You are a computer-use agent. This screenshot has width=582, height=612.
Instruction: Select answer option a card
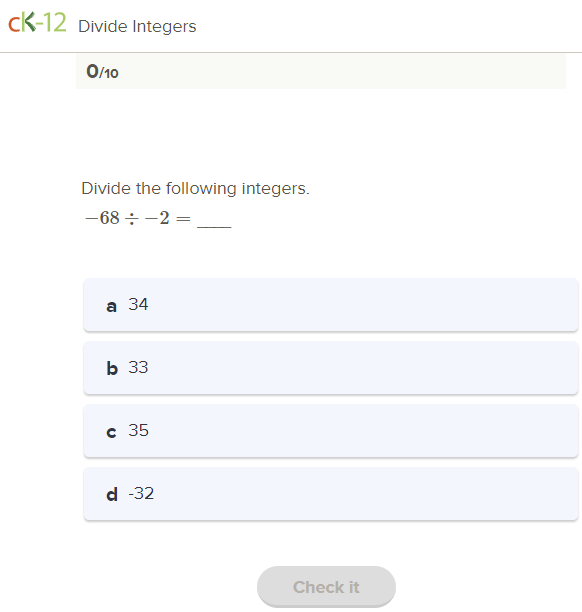(331, 305)
